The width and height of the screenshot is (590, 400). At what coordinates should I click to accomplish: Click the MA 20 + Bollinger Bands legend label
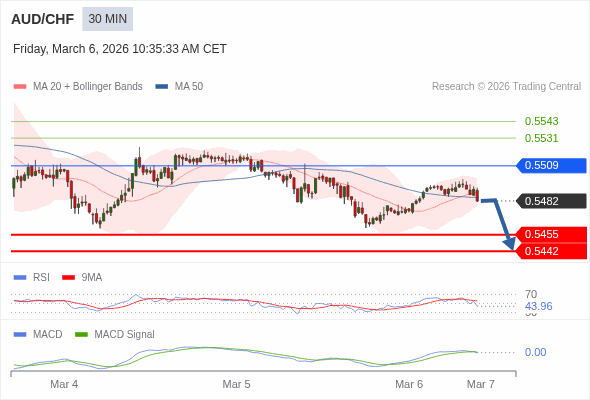(x=88, y=87)
